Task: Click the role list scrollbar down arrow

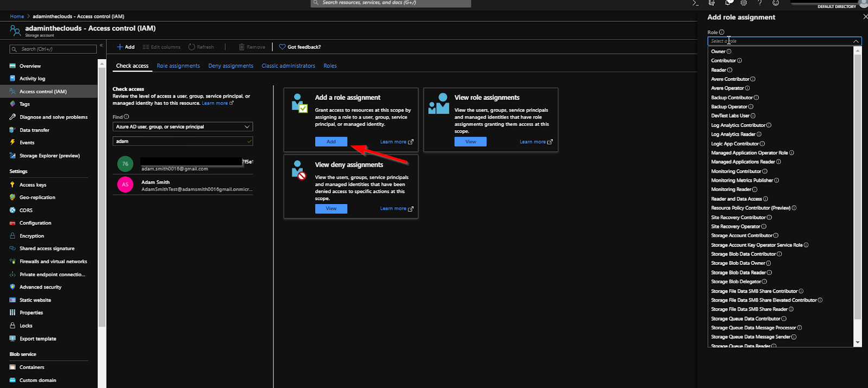Action: pyautogui.click(x=858, y=342)
